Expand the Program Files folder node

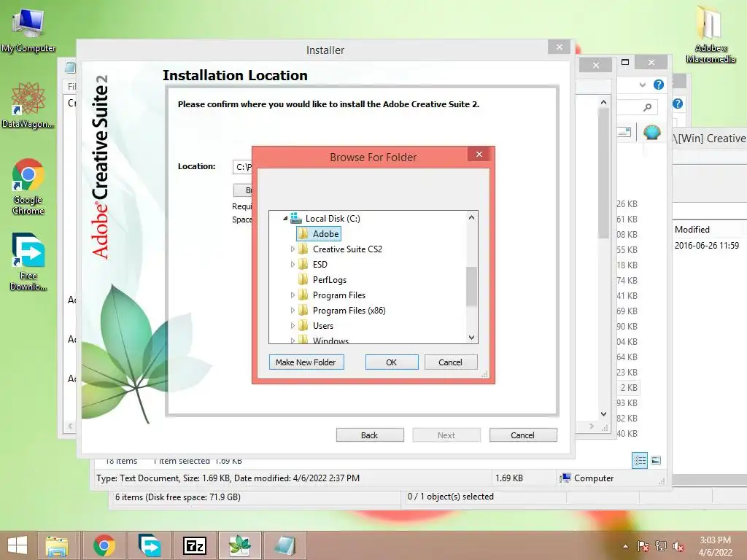[x=293, y=295]
